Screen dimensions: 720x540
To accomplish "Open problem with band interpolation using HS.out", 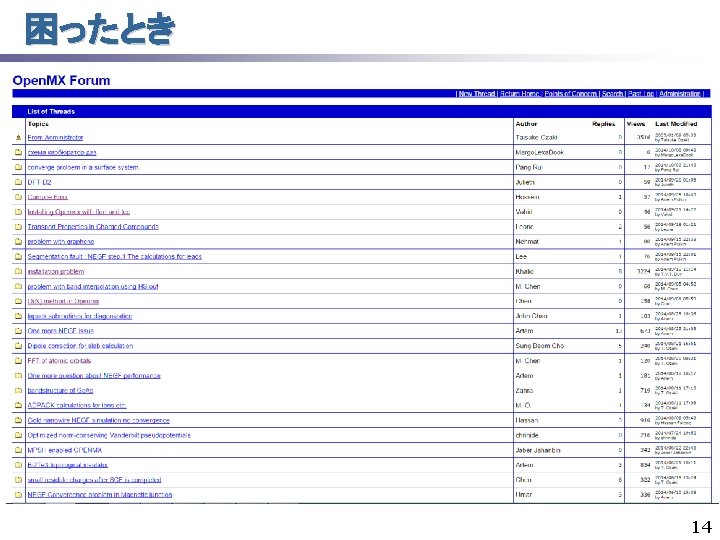I will 93,286.
